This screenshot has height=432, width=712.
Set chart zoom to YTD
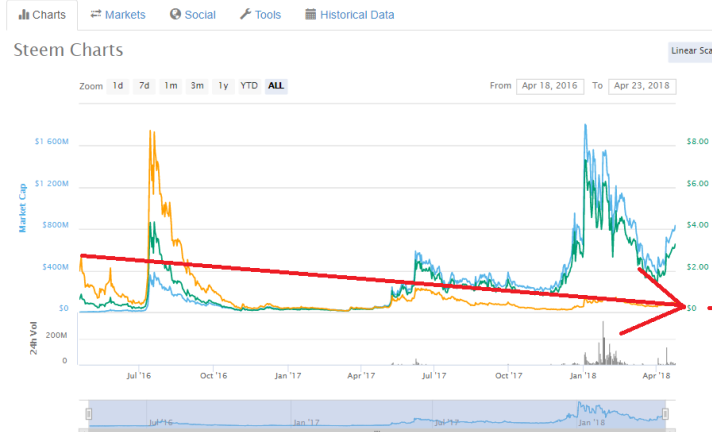[249, 86]
